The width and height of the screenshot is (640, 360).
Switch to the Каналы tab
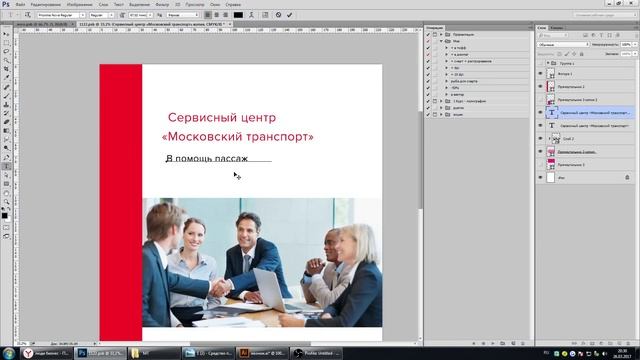tap(556, 28)
